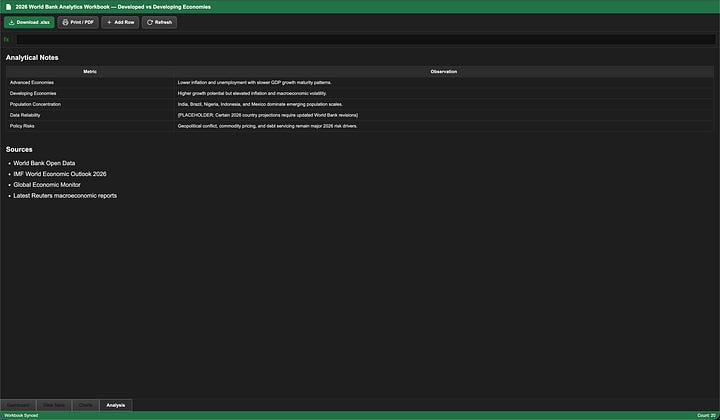The height and width of the screenshot is (420, 720).
Task: Select the Data Reliability cell
Action: (90, 115)
